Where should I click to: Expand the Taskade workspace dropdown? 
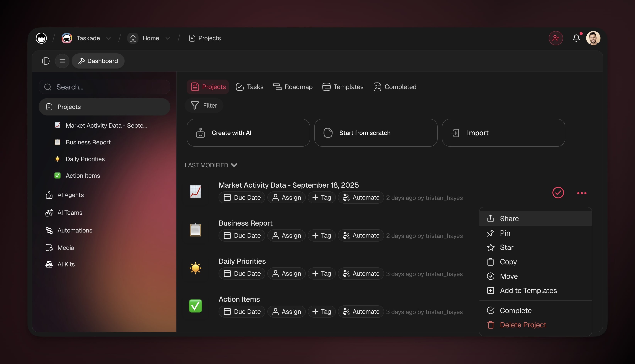coord(108,38)
